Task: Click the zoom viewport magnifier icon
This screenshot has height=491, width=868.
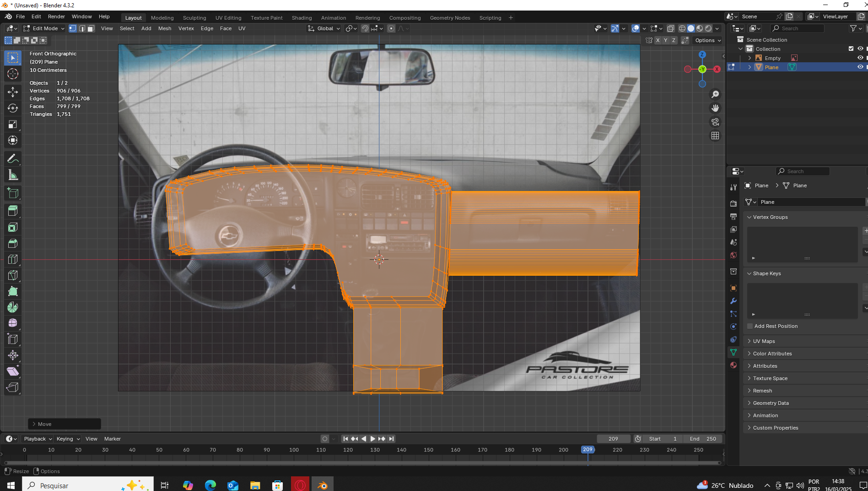Action: pos(715,94)
